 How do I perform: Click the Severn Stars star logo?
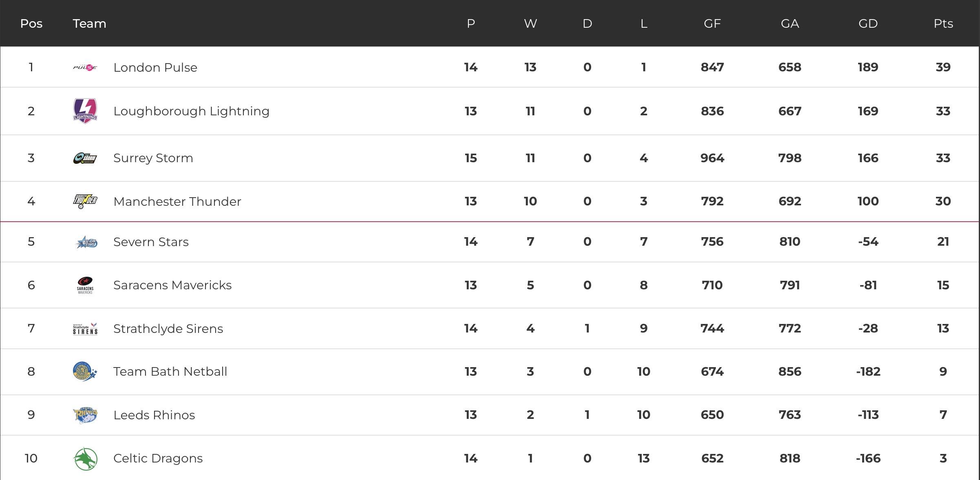(x=86, y=242)
